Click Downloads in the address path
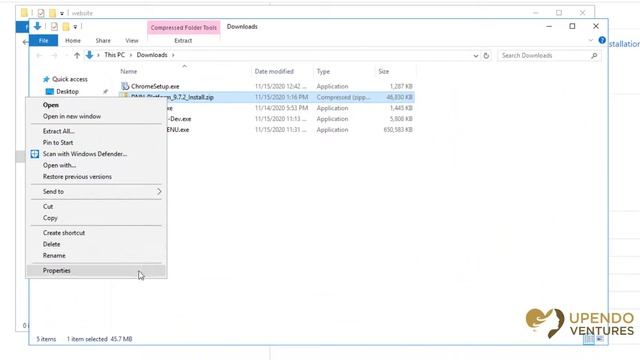Screen dimensions: 640x360 pyautogui.click(x=152, y=55)
